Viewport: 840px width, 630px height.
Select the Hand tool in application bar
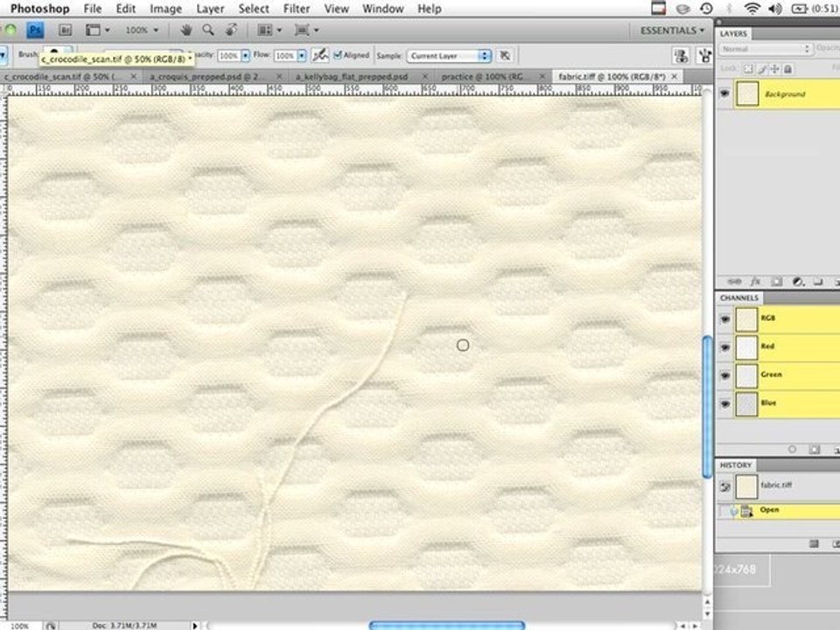[x=185, y=30]
